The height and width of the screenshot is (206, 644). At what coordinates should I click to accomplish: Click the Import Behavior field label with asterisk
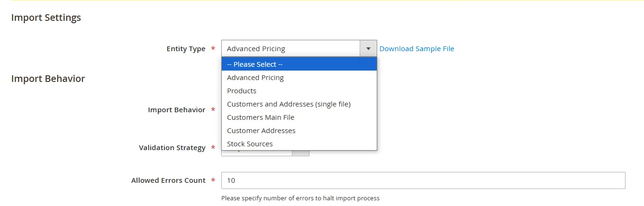coord(176,110)
